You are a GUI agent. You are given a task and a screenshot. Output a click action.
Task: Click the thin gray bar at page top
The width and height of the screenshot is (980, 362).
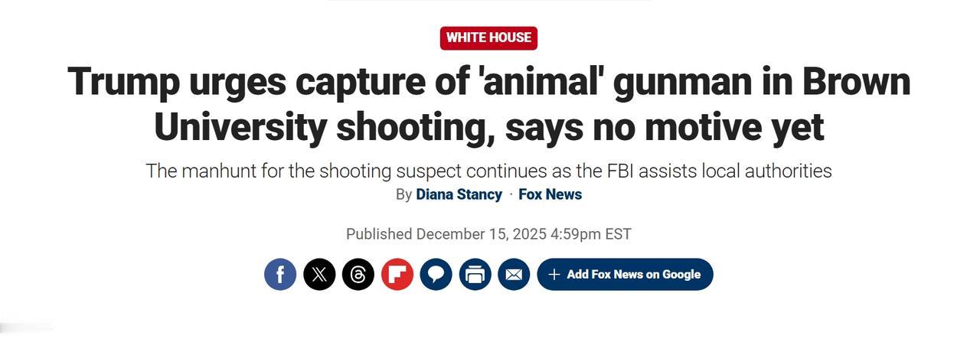point(488,1)
